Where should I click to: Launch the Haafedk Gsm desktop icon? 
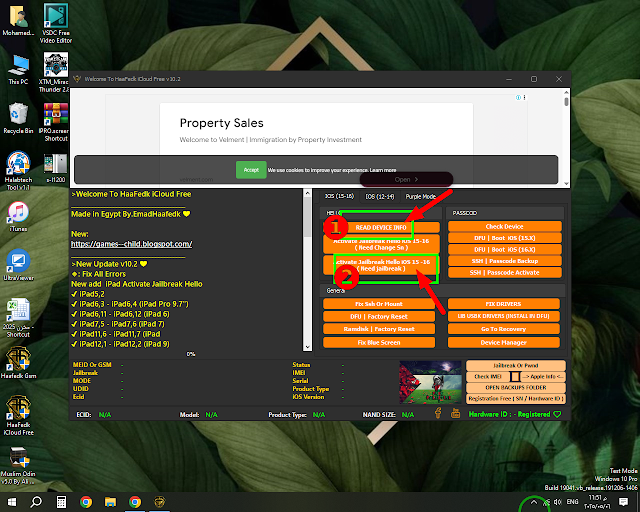pyautogui.click(x=18, y=363)
